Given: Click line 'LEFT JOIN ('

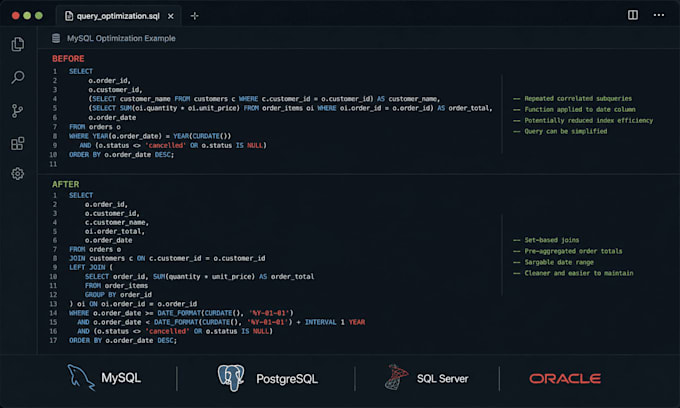Looking at the screenshot, I should click(91, 267).
